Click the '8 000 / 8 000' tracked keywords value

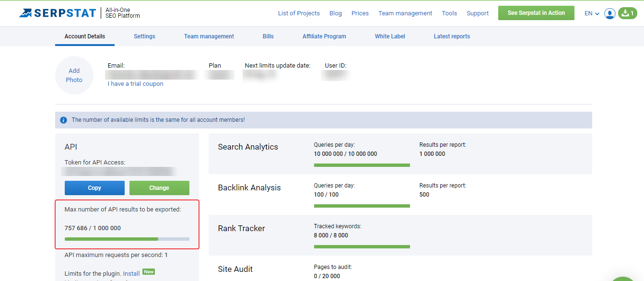click(331, 235)
